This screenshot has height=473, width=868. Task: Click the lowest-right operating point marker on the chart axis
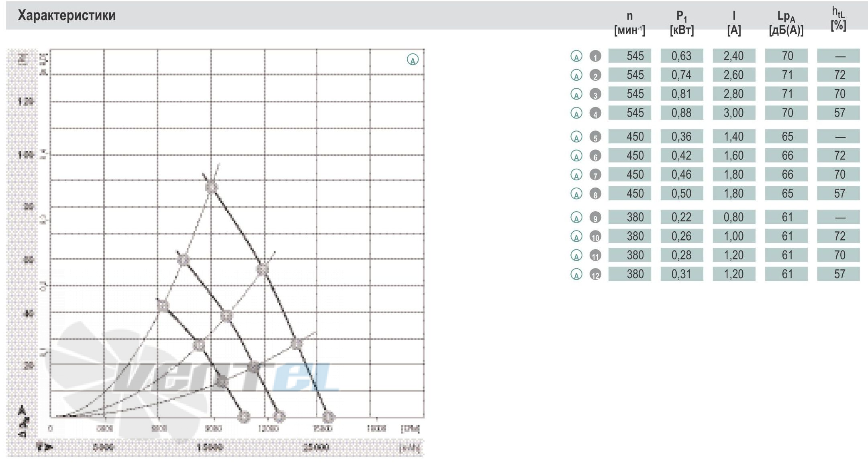point(328,417)
